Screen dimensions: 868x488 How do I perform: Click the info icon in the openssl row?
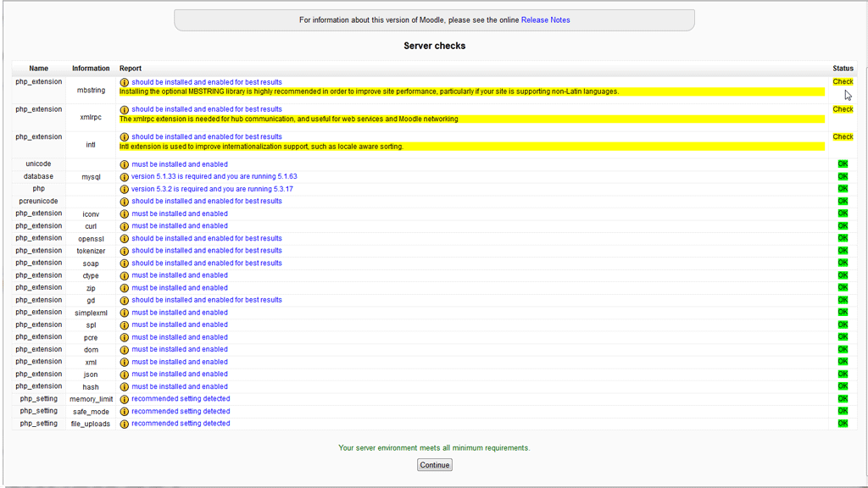click(x=124, y=239)
